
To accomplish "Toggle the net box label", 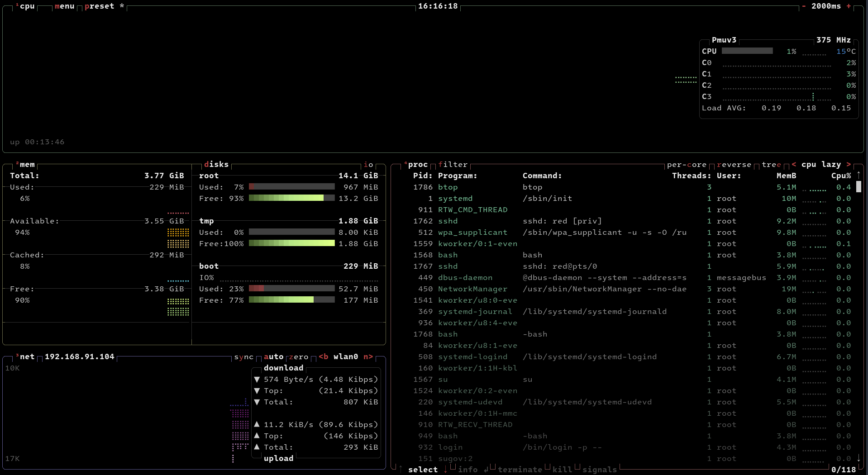I will tap(25, 357).
